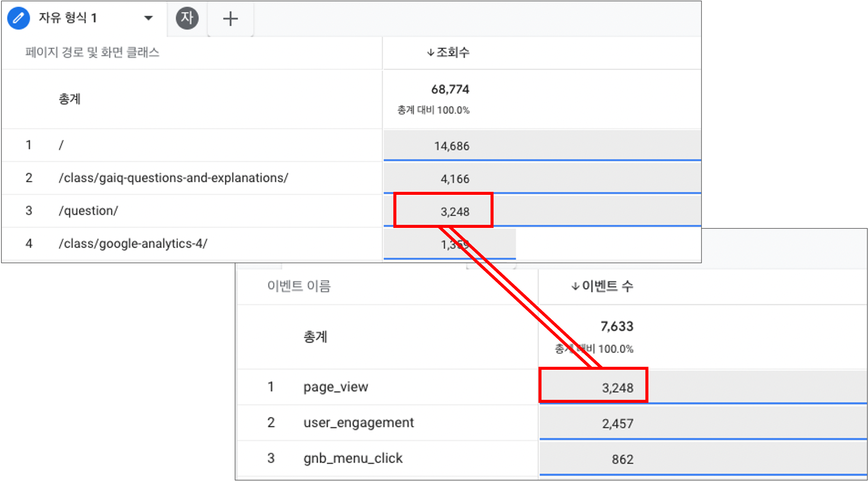Click the 총계 label in event table
The width and height of the screenshot is (868, 481).
[315, 337]
